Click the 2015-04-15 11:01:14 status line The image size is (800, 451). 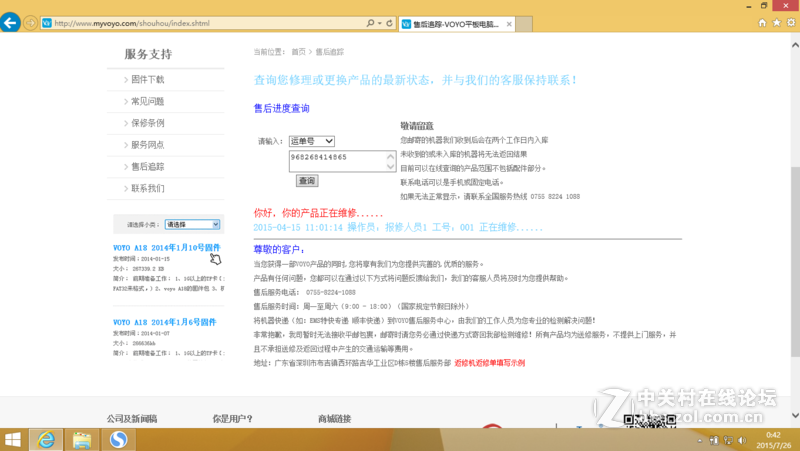[398, 228]
